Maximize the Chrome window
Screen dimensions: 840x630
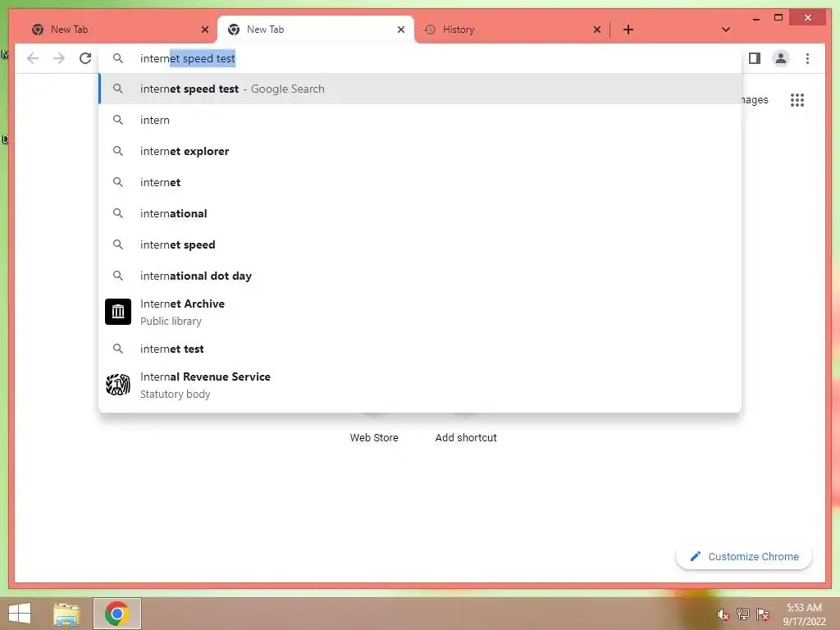(778, 18)
